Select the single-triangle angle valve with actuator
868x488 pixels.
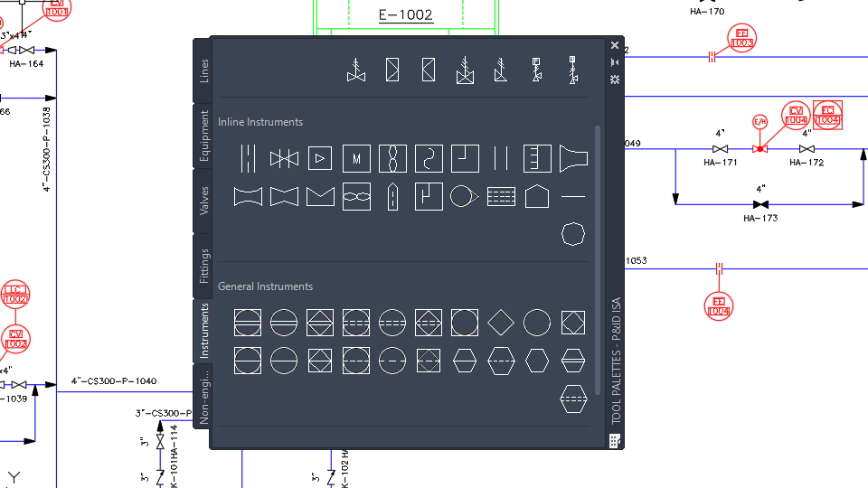[500, 70]
